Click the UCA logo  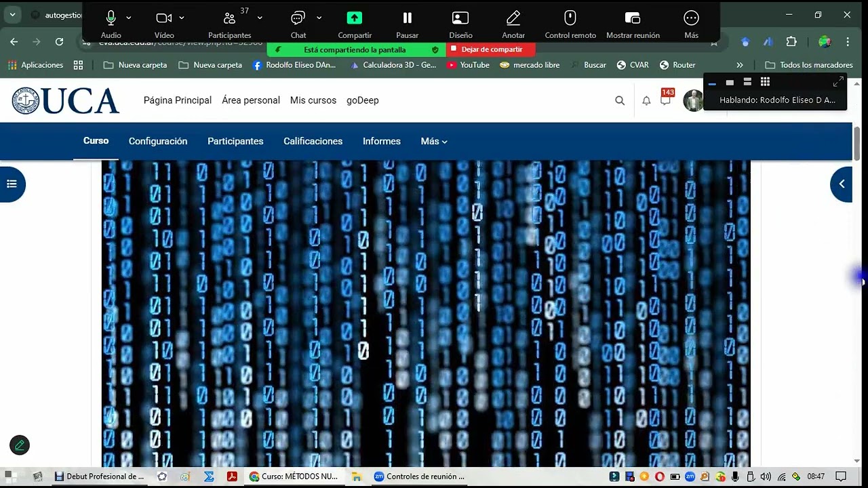tap(66, 100)
